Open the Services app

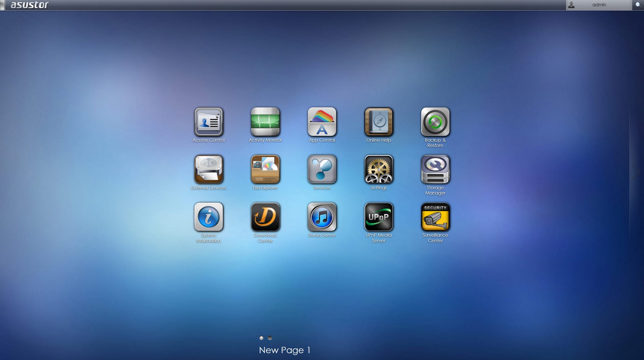322,169
